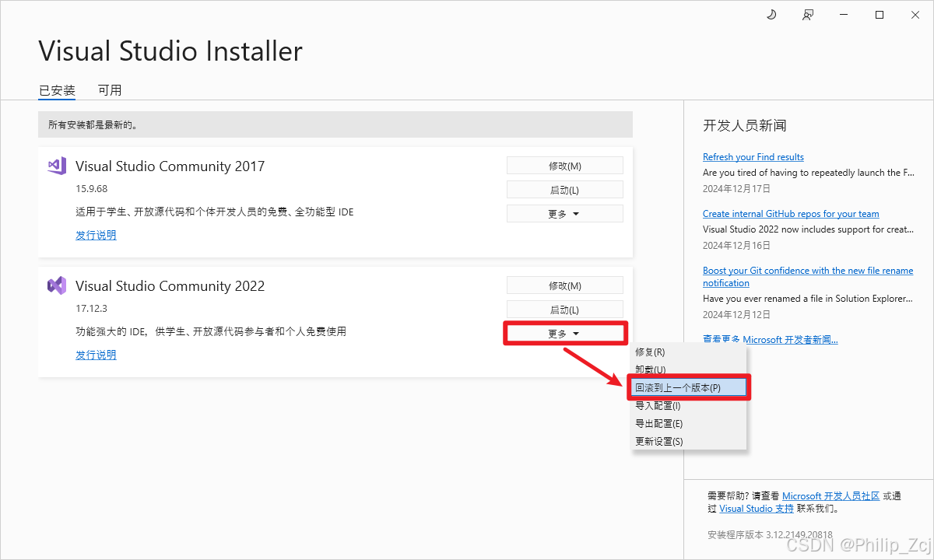Switch to the 已安装 tab
Screen dimensions: 934x560
tap(58, 90)
